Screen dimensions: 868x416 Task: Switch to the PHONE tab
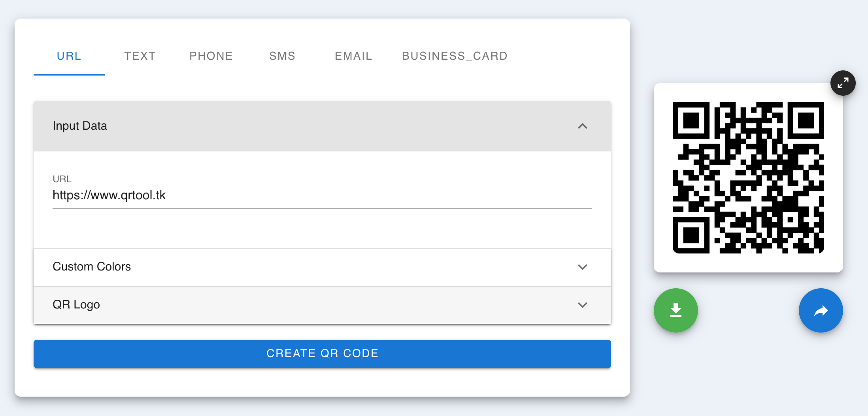pos(211,56)
